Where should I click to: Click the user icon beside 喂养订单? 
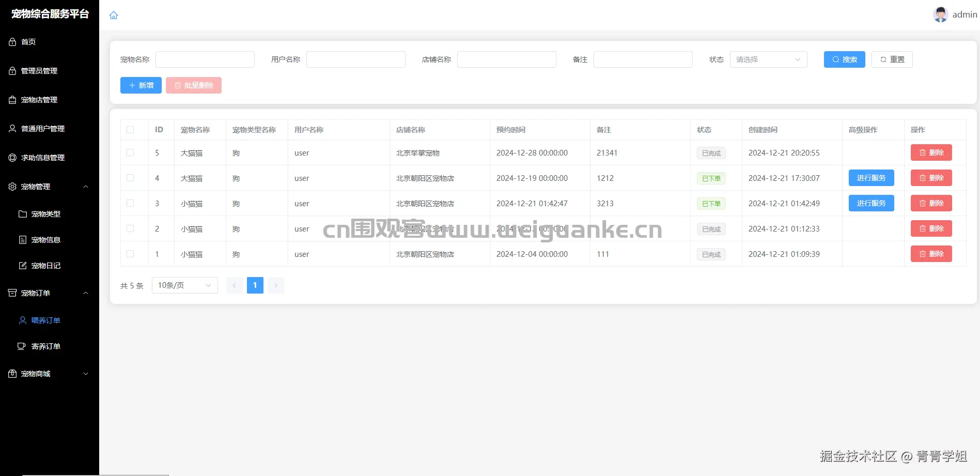[x=23, y=320]
